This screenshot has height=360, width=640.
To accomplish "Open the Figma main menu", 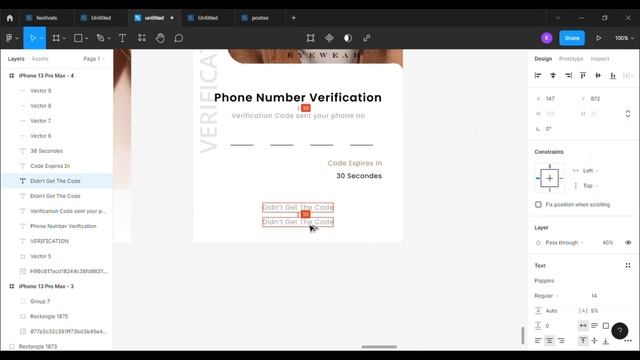I will coord(12,38).
